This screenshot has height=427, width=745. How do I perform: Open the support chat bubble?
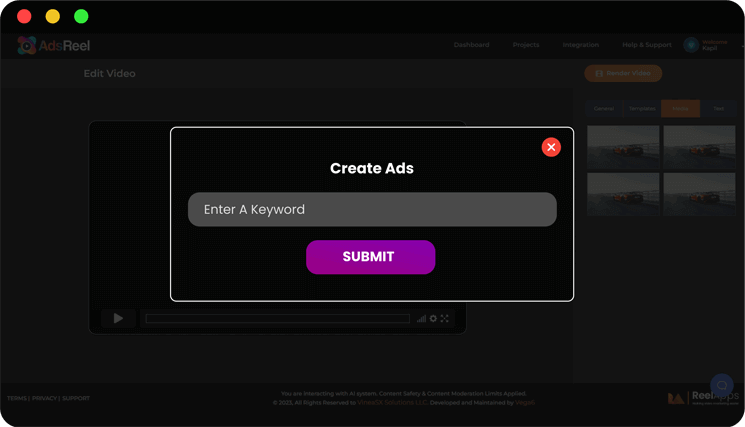coord(721,385)
